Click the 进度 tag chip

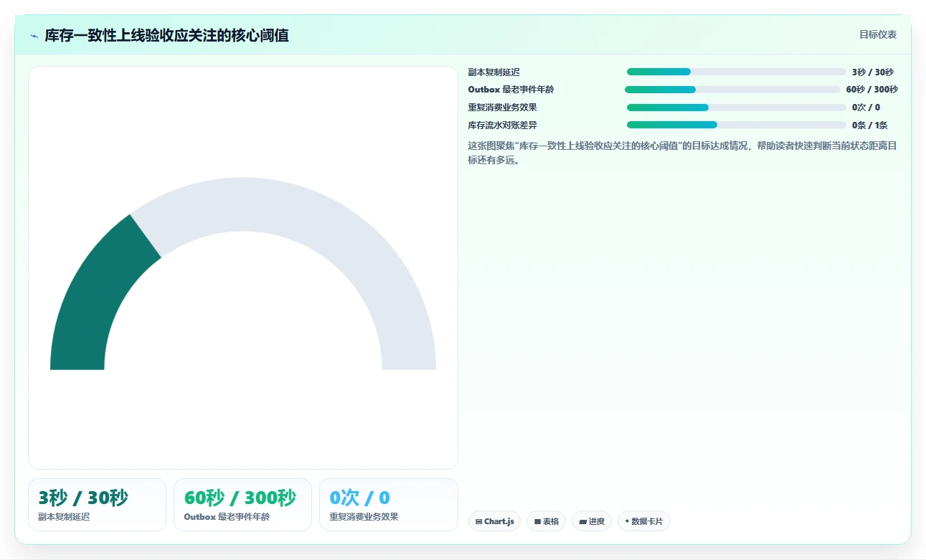592,521
